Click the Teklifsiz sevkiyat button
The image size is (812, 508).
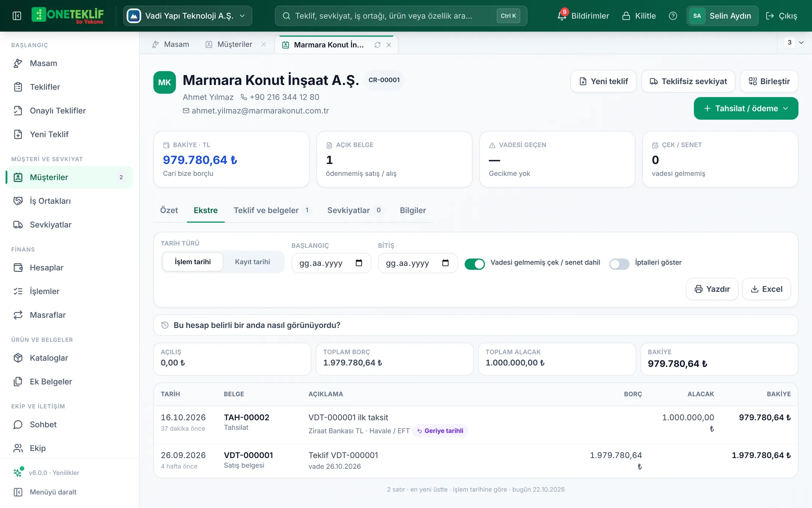(688, 81)
